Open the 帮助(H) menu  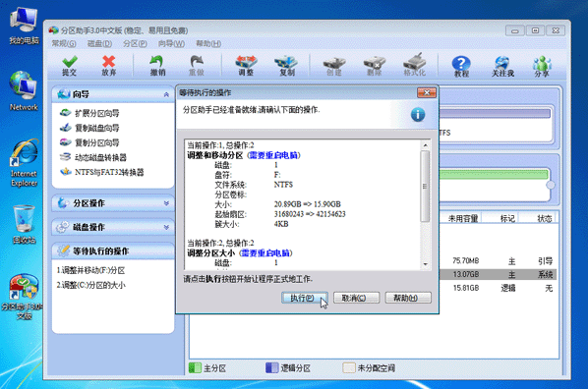(x=208, y=44)
